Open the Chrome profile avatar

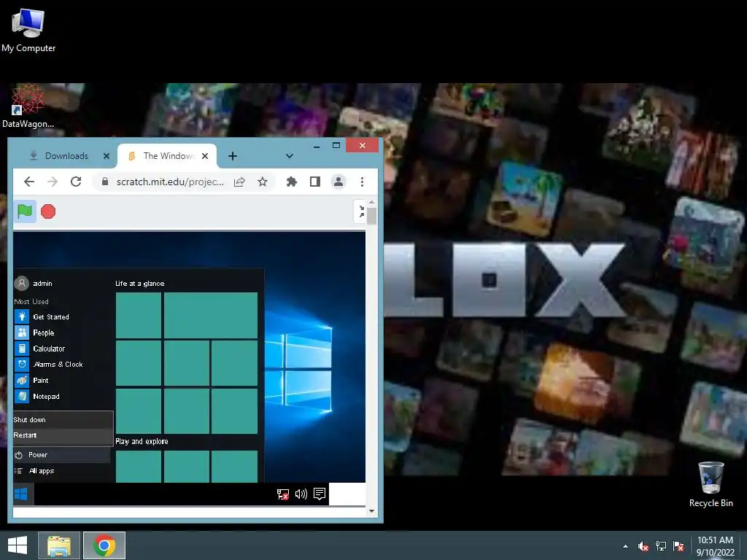[x=338, y=182]
